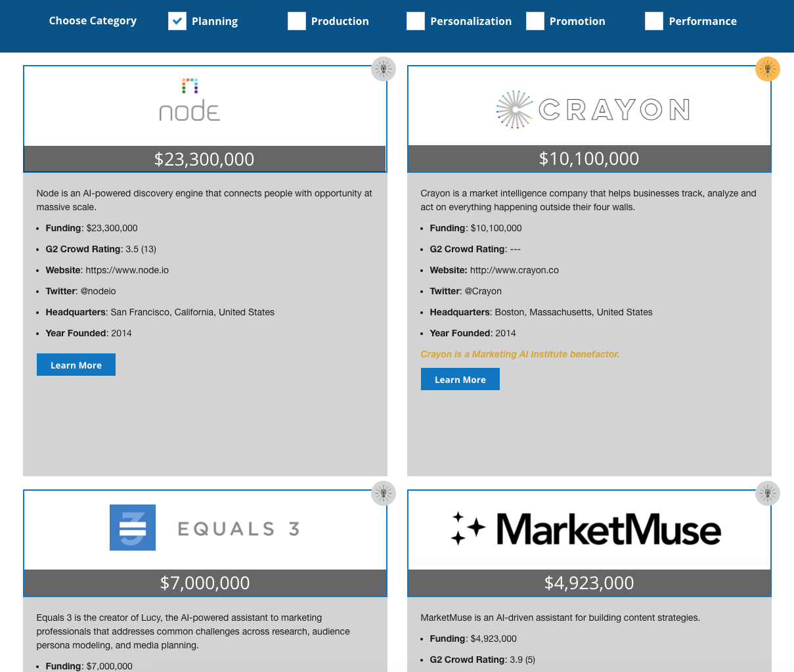The width and height of the screenshot is (794, 672).
Task: Click the https://www.node.io website text
Action: click(127, 270)
